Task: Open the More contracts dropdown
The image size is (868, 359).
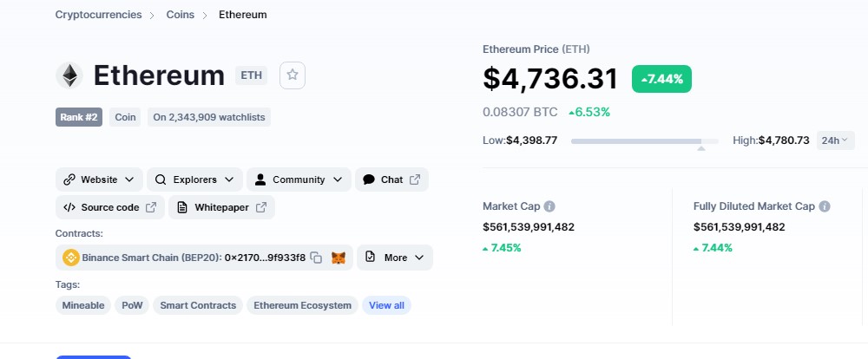Action: pos(395,258)
